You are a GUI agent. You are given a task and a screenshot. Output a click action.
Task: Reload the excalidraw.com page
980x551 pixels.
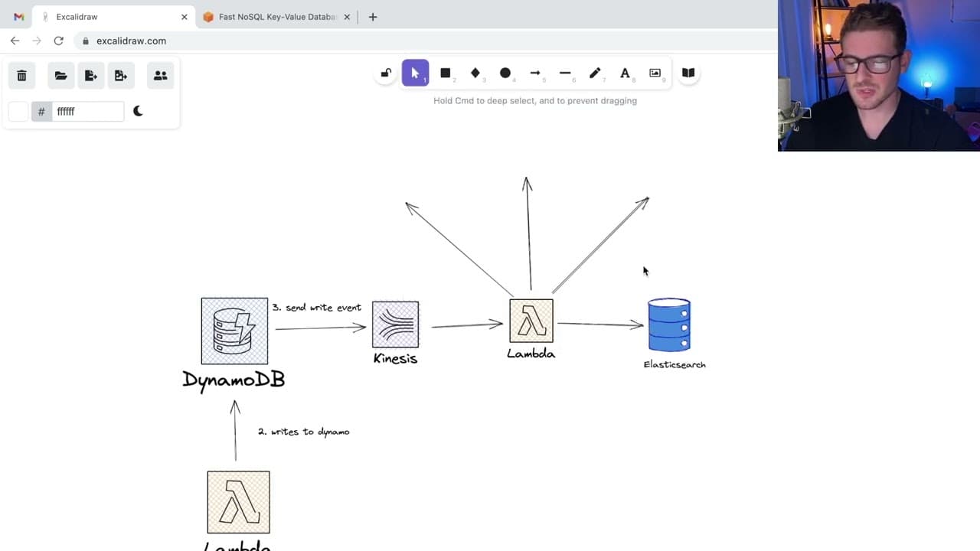[58, 41]
